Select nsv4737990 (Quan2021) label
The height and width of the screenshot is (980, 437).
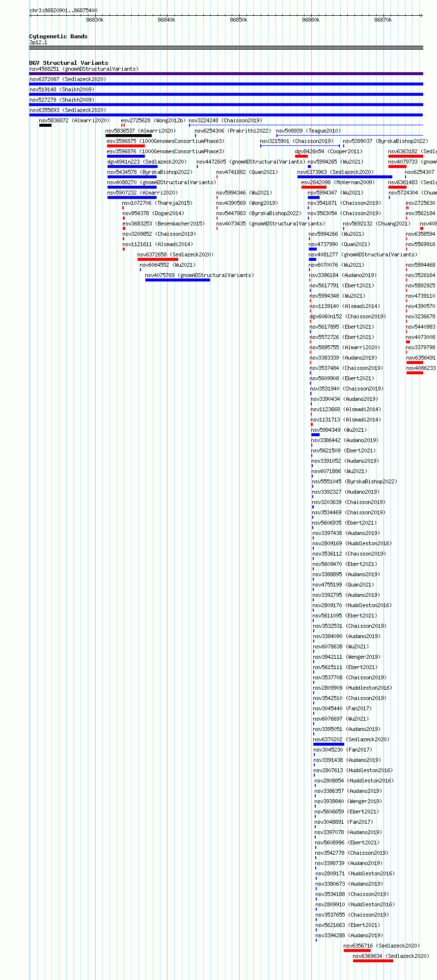tap(339, 244)
